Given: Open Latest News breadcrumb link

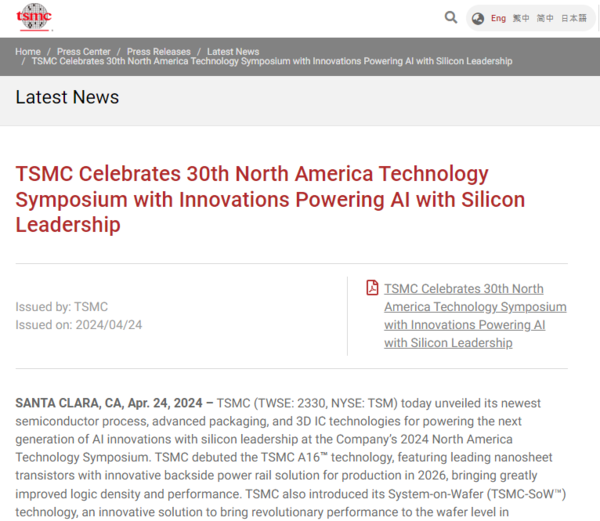Looking at the screenshot, I should pyautogui.click(x=233, y=51).
